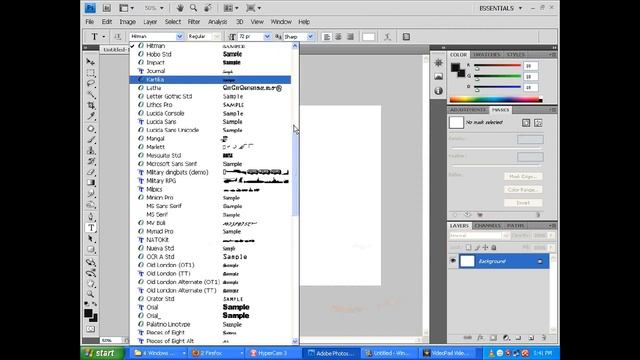The image size is (640, 360).
Task: Click the color spectrum ramp in Color panel
Action: [496, 99]
